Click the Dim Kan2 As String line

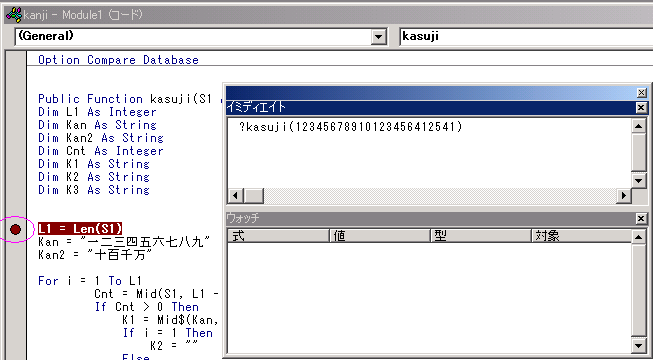(101, 138)
